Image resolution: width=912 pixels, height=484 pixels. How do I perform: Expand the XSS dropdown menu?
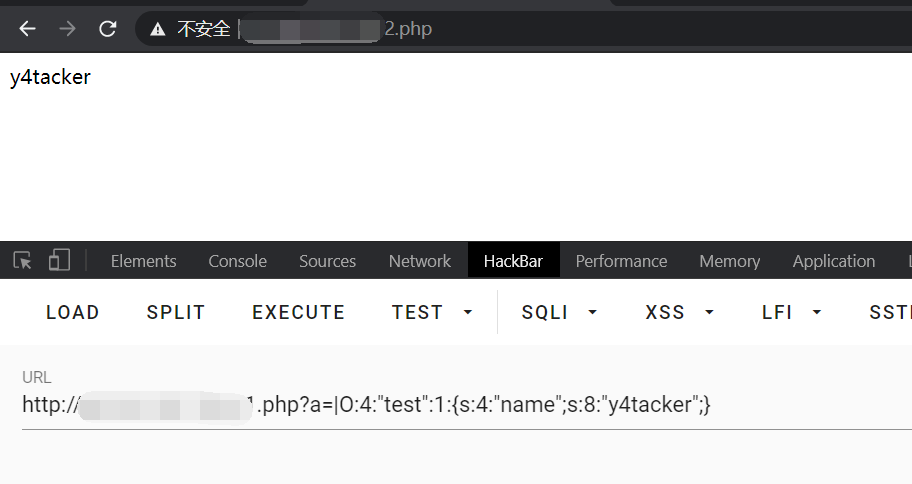(680, 312)
